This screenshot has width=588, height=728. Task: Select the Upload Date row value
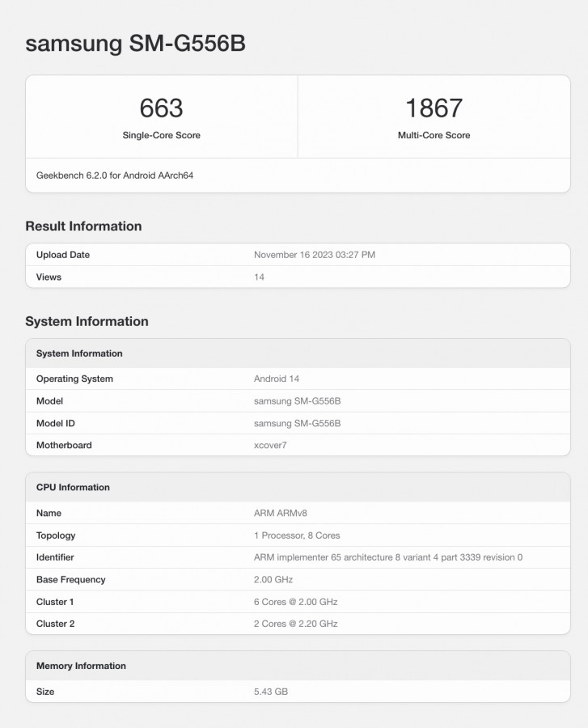click(314, 255)
